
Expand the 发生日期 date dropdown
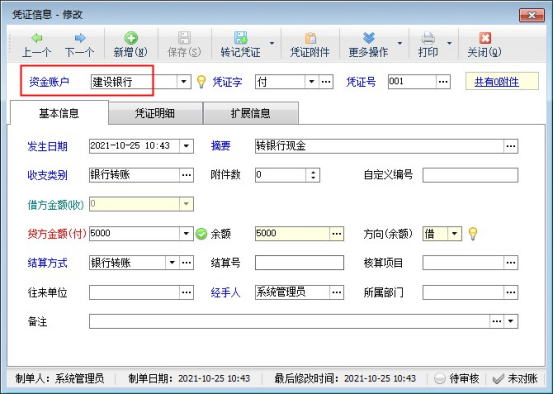186,146
